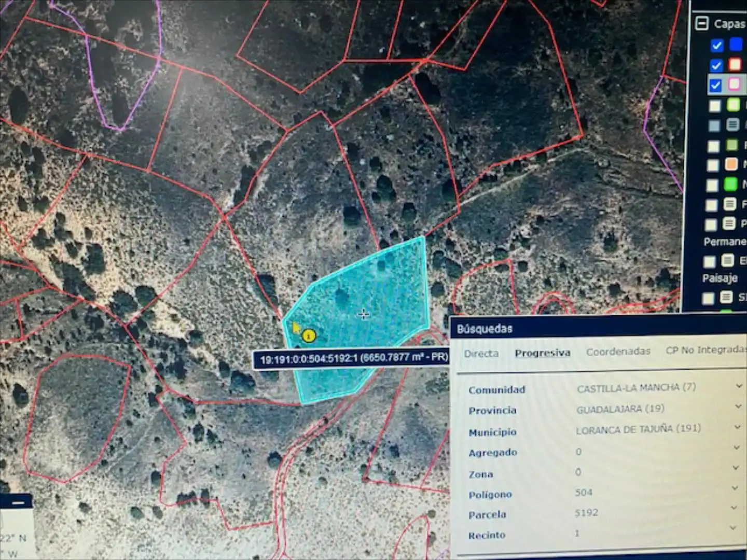Click the pink-outlined layer swatch

coord(735,84)
